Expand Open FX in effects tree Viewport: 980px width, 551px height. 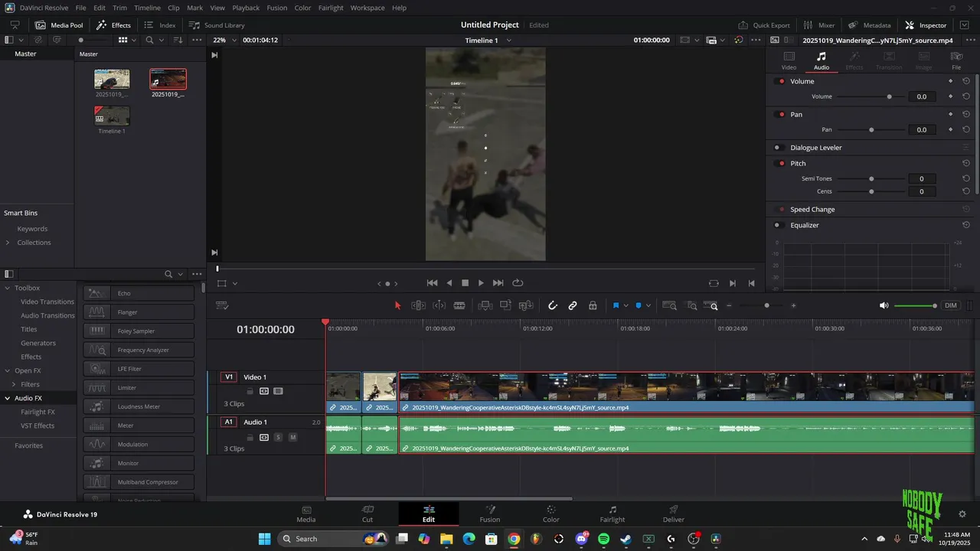pos(8,370)
